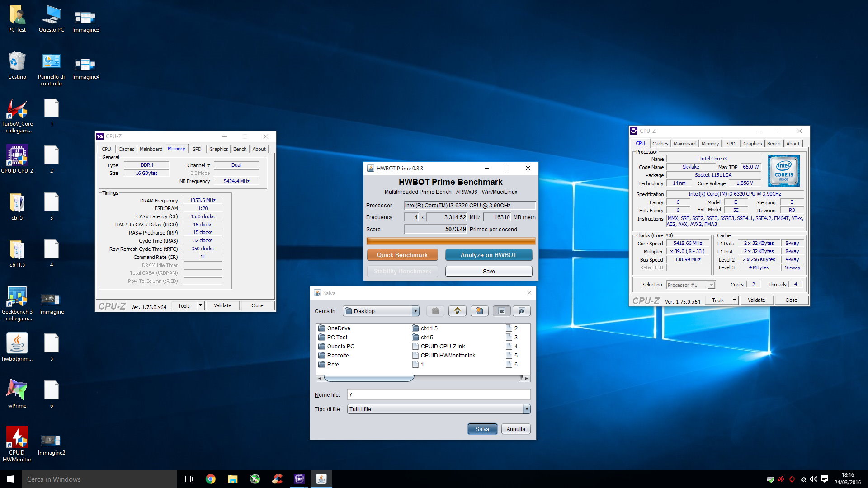
Task: Click the Nome file input field
Action: coord(439,394)
